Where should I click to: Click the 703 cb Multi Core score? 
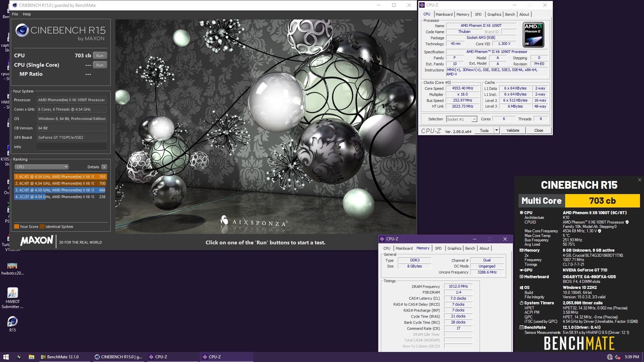[602, 201]
